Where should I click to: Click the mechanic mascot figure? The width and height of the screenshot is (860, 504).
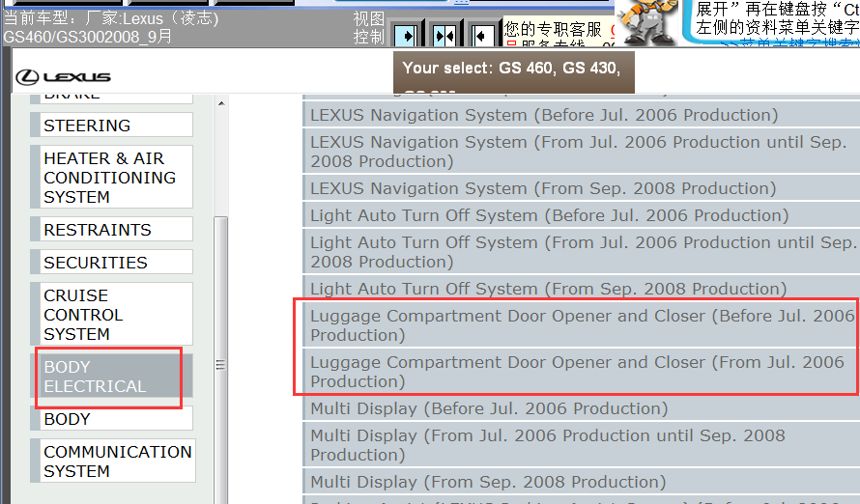pyautogui.click(x=647, y=22)
